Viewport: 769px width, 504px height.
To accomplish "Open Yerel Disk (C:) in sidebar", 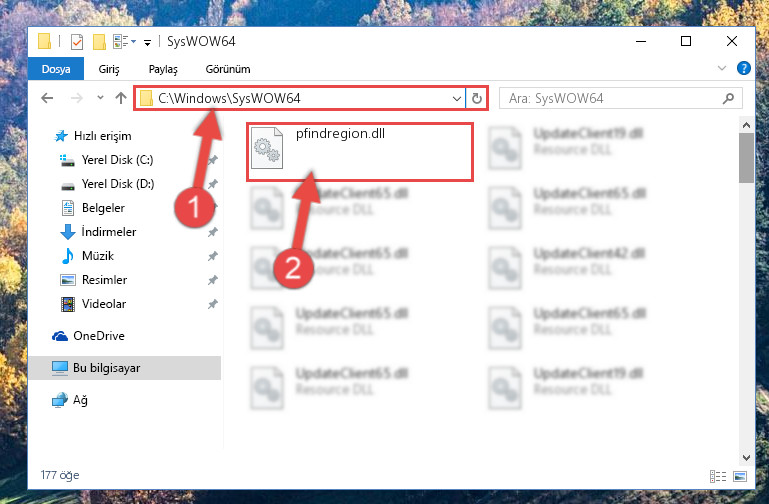I will tap(117, 160).
